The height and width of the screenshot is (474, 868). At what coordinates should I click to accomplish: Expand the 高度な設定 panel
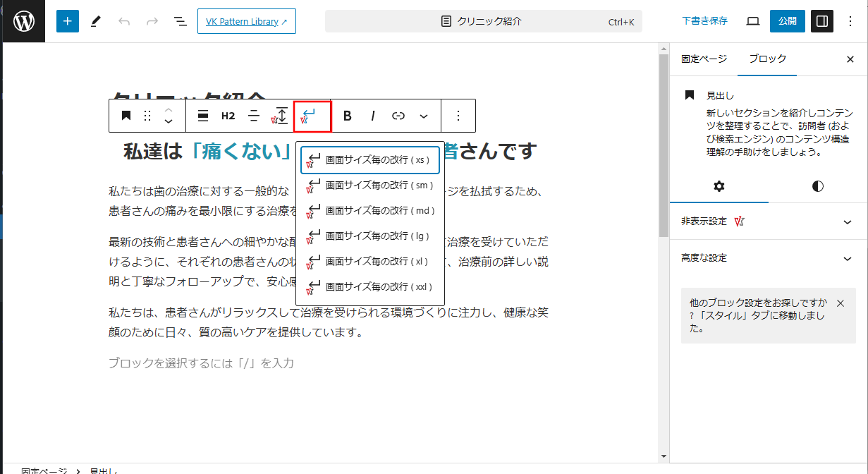[x=768, y=258]
